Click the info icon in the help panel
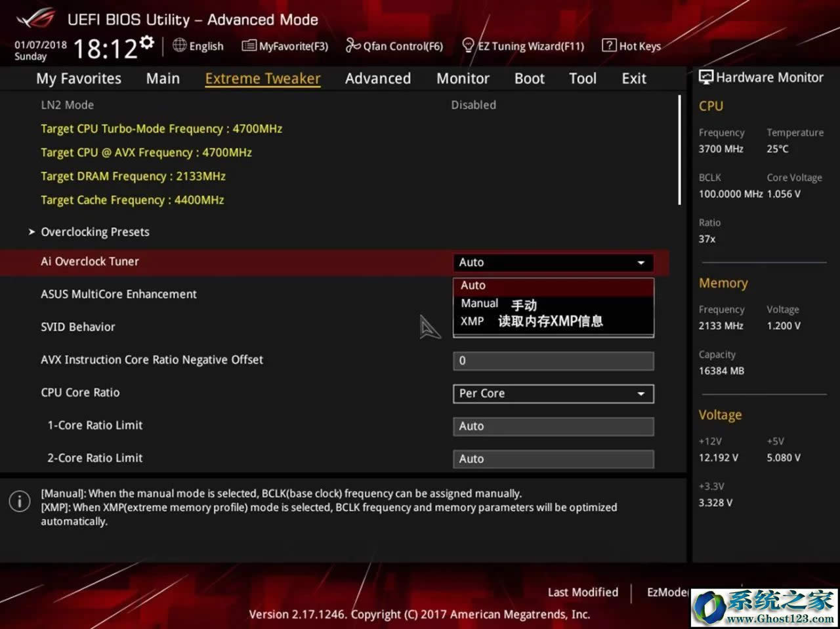Screen dimensions: 840x629 [x=20, y=501]
